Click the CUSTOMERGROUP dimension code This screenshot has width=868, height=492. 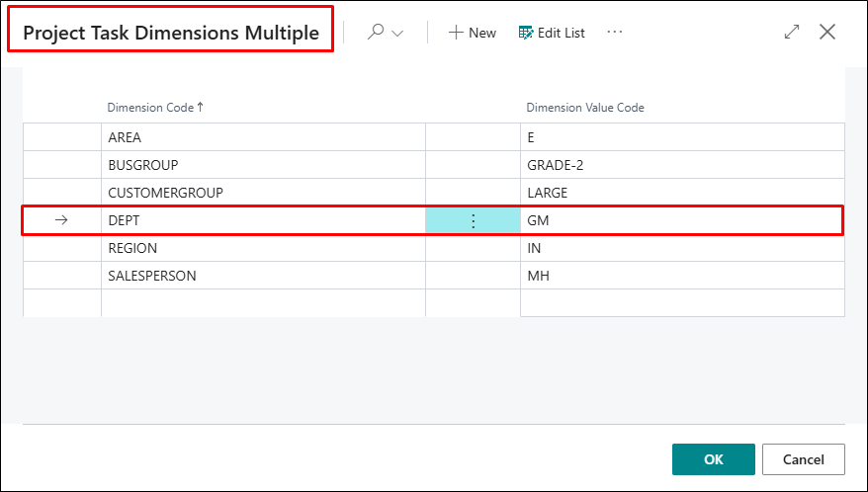[x=165, y=193]
